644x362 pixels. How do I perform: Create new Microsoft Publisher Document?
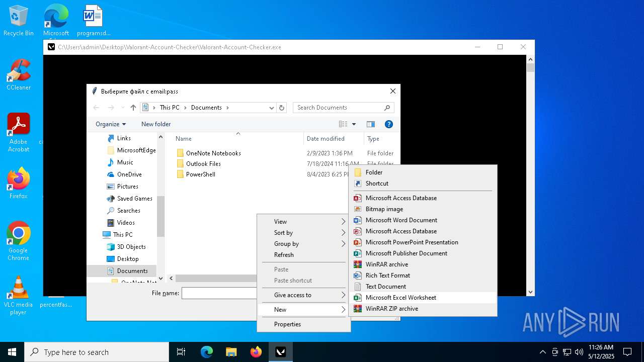point(423,253)
